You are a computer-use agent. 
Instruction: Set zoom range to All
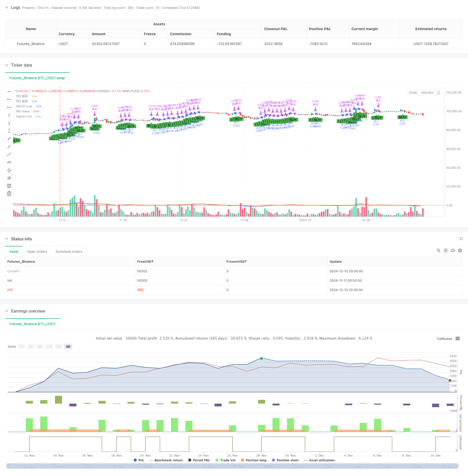[68, 347]
